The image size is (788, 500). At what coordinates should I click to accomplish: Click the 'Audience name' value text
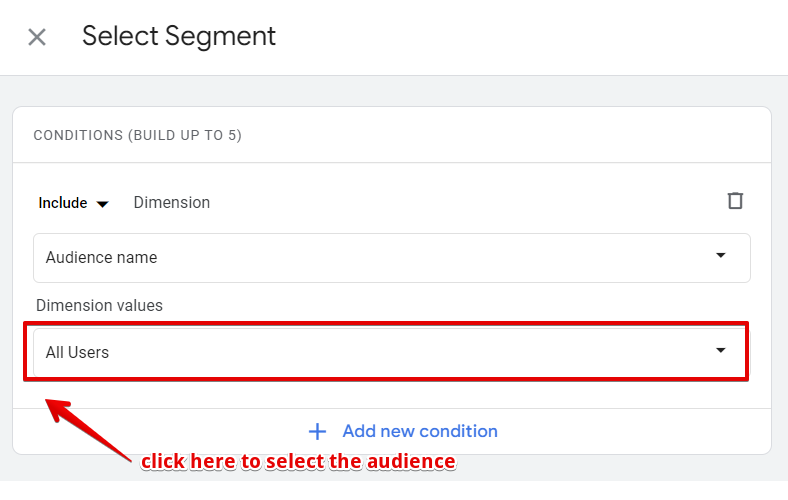coord(101,258)
